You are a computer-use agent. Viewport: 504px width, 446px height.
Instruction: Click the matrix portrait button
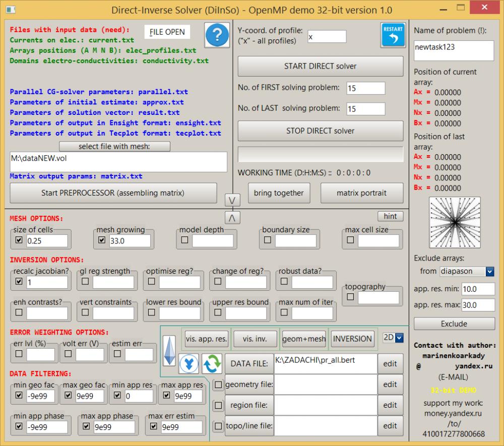click(362, 193)
